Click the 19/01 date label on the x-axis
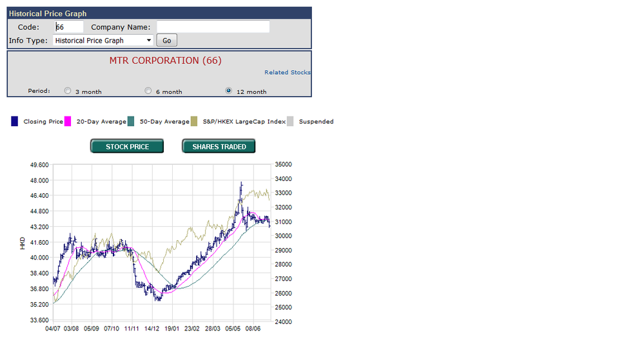 tap(172, 329)
